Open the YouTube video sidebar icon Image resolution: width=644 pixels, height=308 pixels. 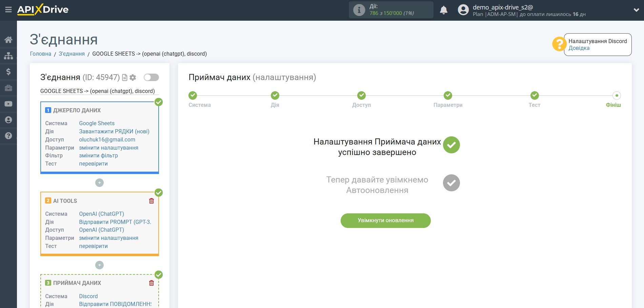8,104
